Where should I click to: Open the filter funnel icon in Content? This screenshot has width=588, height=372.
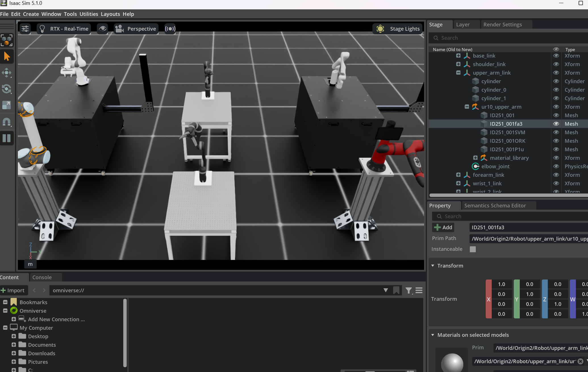click(408, 290)
